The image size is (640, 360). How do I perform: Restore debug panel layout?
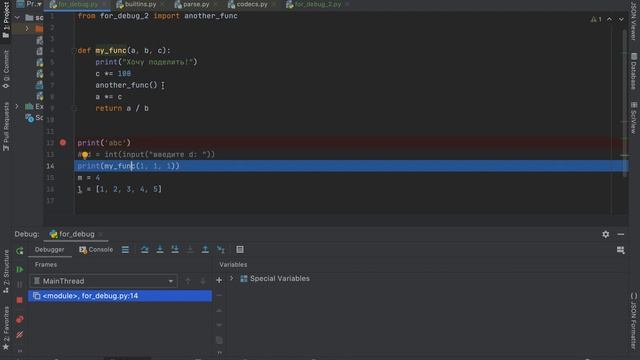[x=620, y=250]
